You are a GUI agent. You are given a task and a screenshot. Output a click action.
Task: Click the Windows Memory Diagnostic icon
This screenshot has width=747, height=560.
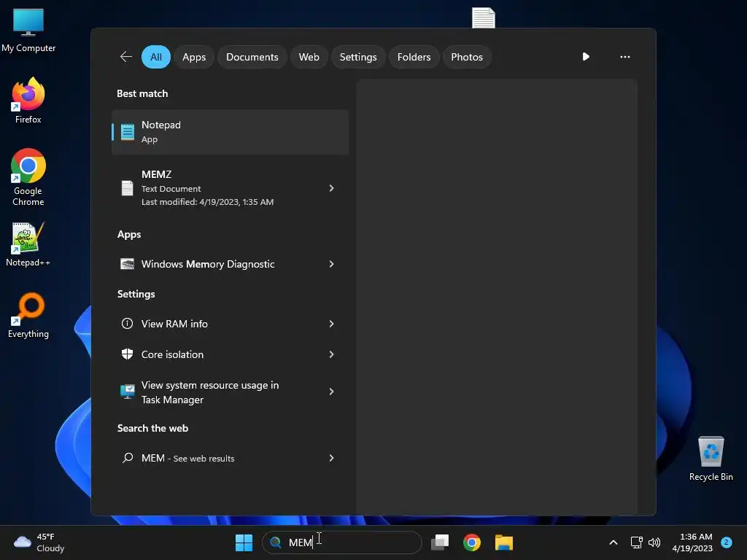click(127, 264)
